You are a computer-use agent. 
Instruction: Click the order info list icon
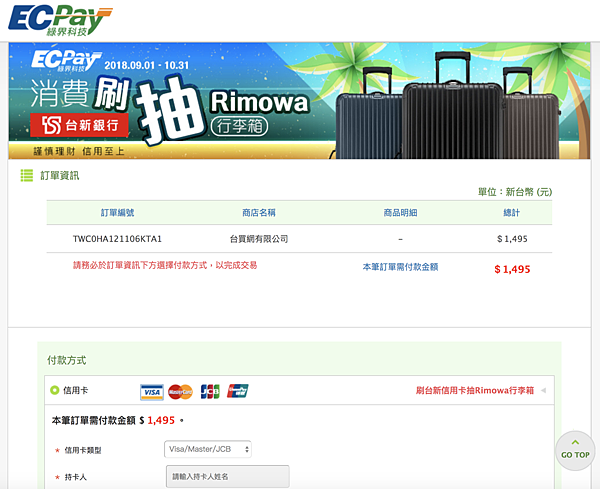click(x=26, y=176)
